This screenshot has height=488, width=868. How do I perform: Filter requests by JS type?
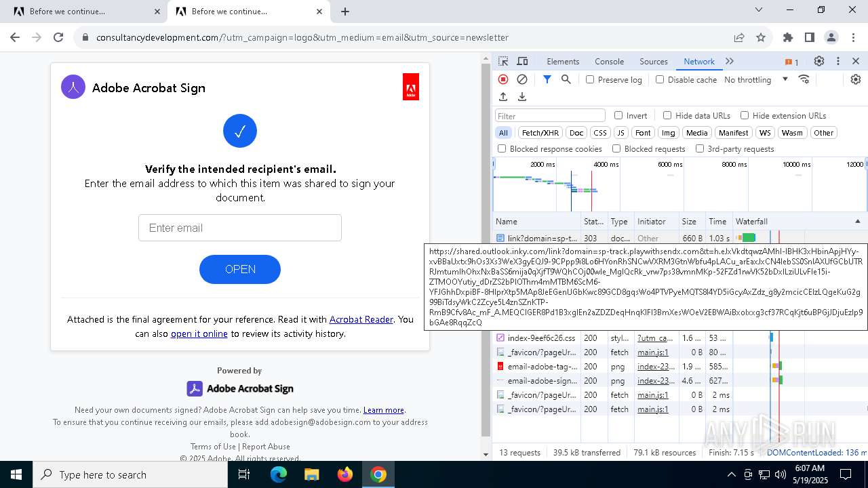coord(620,133)
